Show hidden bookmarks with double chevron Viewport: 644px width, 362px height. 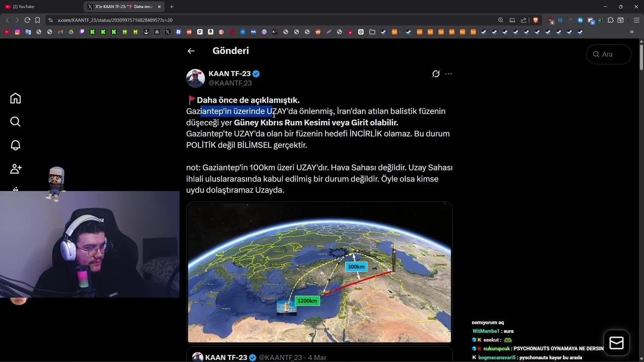click(x=631, y=32)
